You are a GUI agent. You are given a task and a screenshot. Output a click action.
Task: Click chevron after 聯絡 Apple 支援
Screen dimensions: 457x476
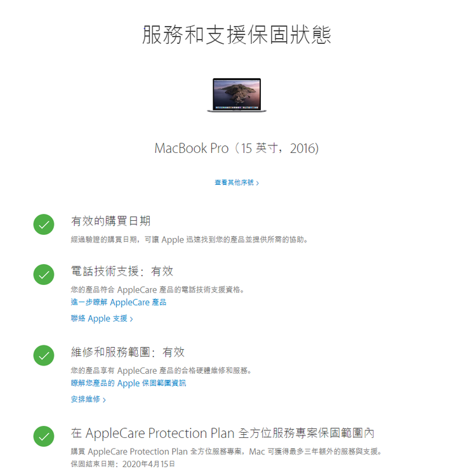131,319
